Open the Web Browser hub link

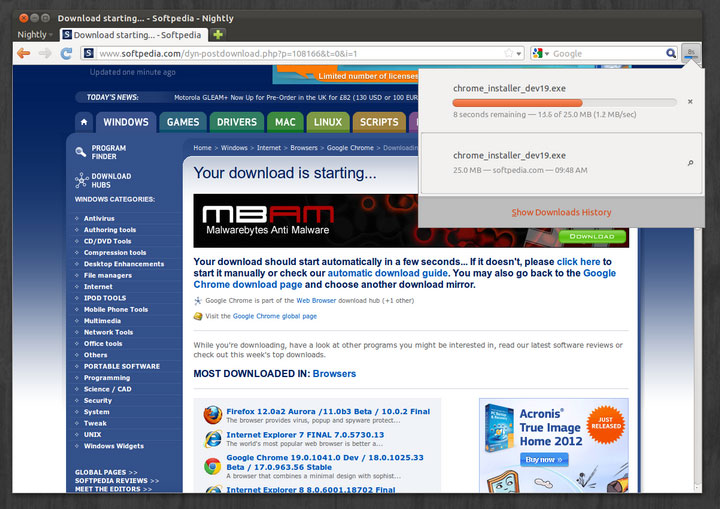[316, 300]
